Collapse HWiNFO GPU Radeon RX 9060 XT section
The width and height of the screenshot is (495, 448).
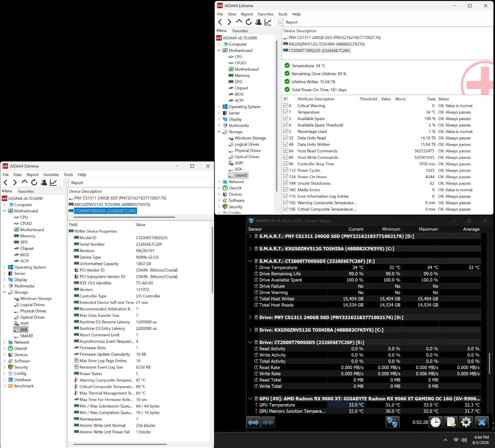(250, 399)
